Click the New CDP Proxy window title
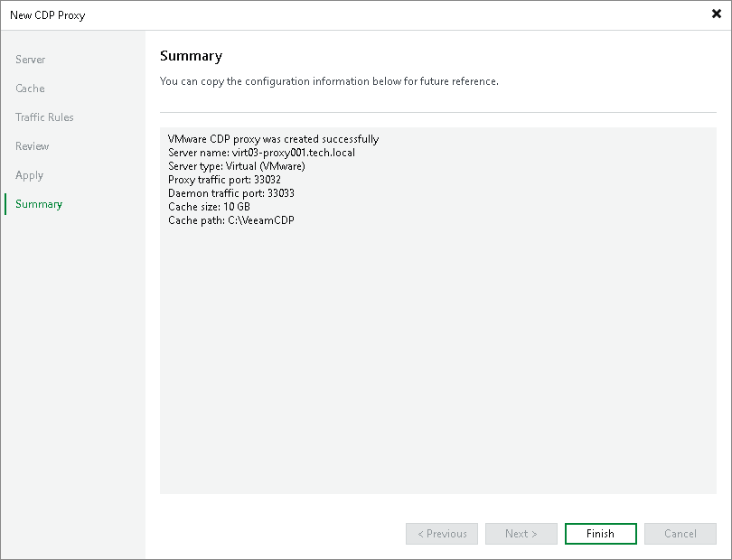This screenshot has width=732, height=560. 48,15
